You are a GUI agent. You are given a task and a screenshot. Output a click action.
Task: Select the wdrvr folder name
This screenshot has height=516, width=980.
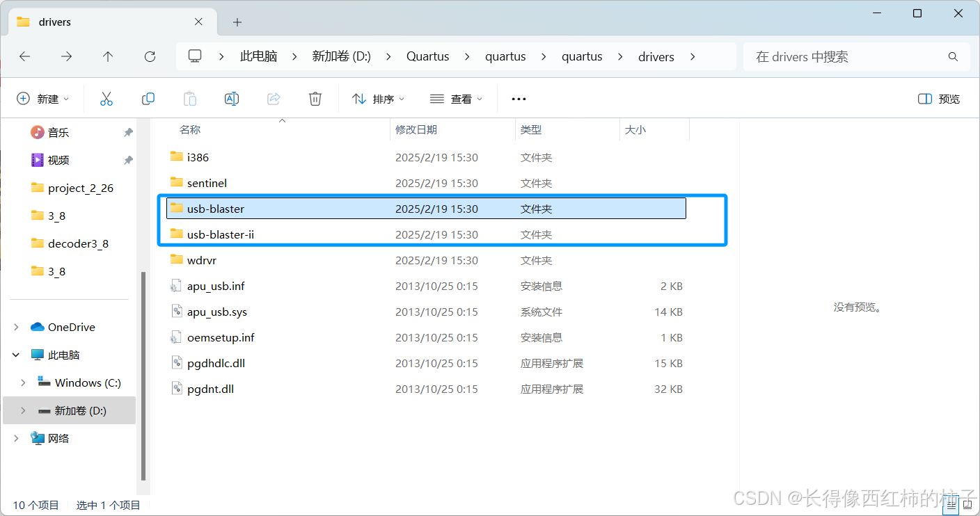(202, 260)
